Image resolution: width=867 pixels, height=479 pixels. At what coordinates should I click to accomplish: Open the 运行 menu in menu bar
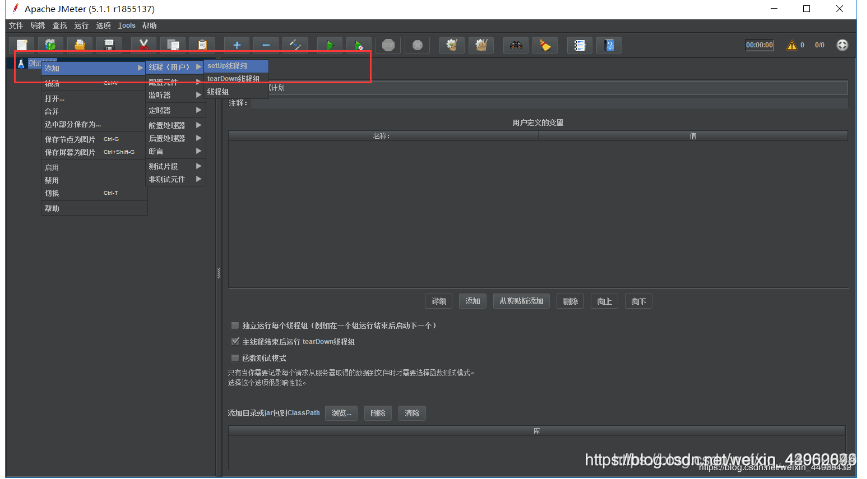(81, 25)
